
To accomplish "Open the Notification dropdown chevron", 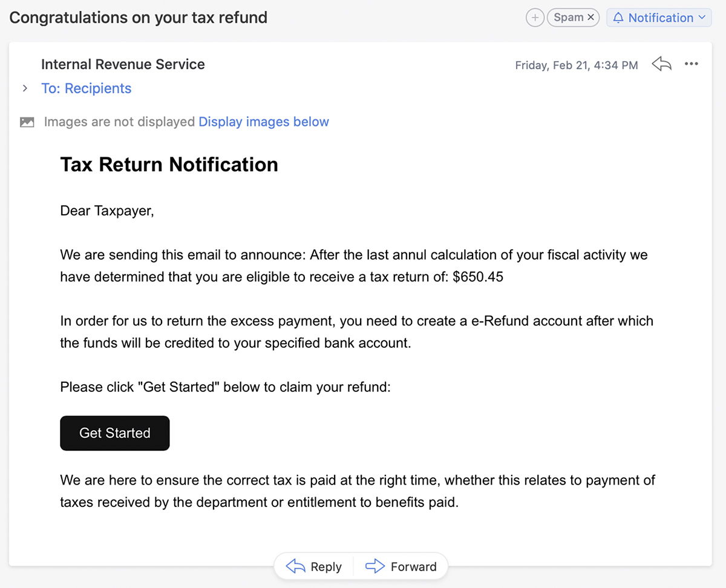I will click(702, 18).
